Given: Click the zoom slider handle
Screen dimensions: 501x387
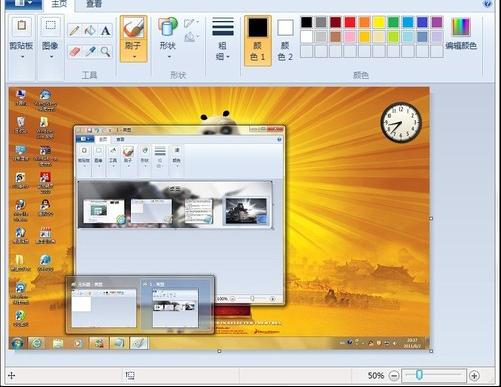Looking at the screenshot, I should (419, 375).
